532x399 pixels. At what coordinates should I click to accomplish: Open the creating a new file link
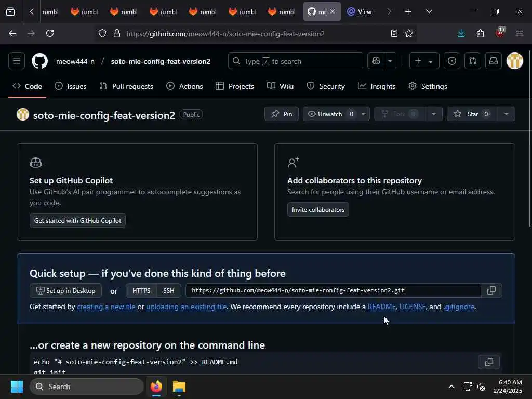[106, 307]
